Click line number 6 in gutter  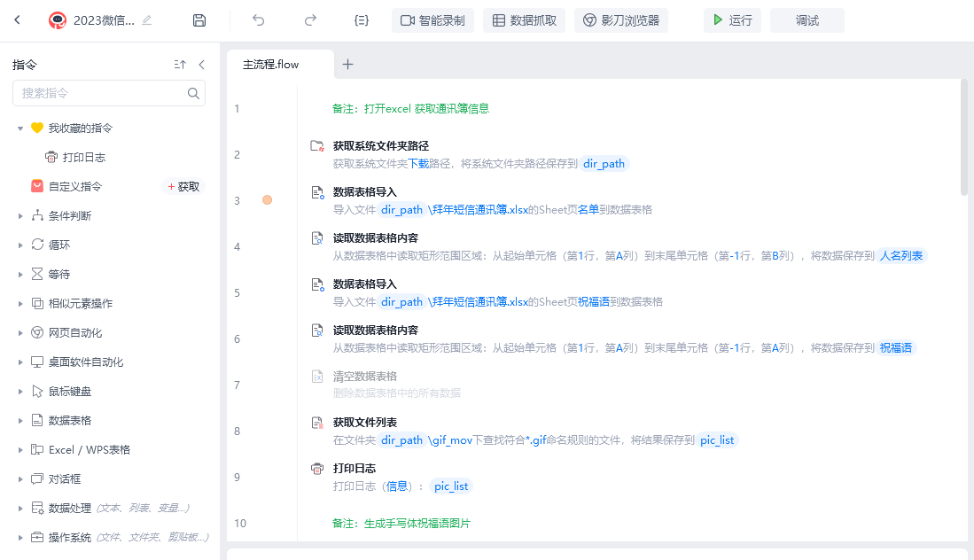click(x=238, y=339)
